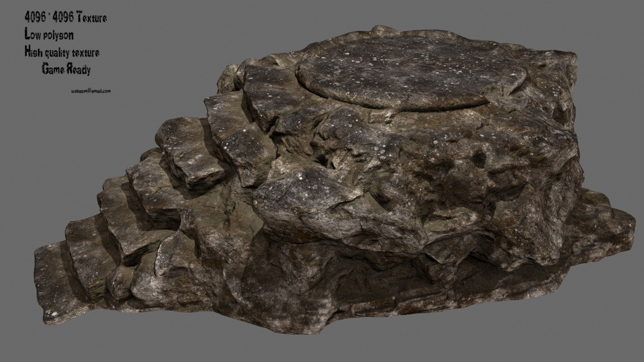Click the dark hollow on the right rock face
This screenshot has height=362, width=644.
click(x=479, y=158)
